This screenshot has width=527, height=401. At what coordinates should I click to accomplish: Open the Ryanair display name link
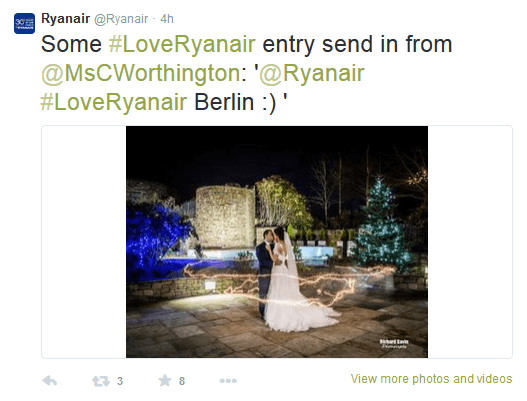point(66,18)
